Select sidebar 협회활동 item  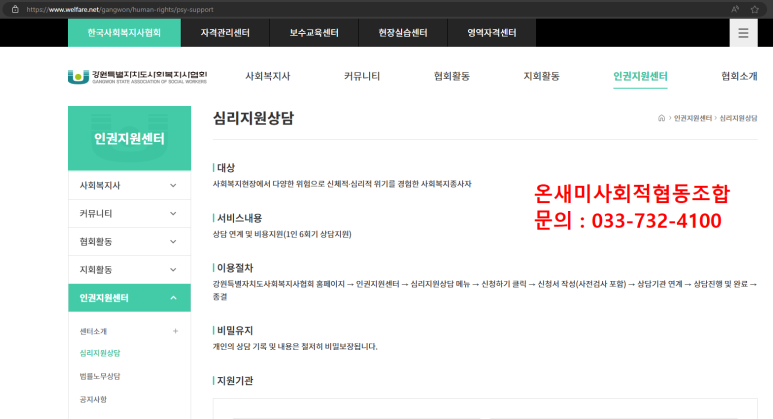coord(129,242)
